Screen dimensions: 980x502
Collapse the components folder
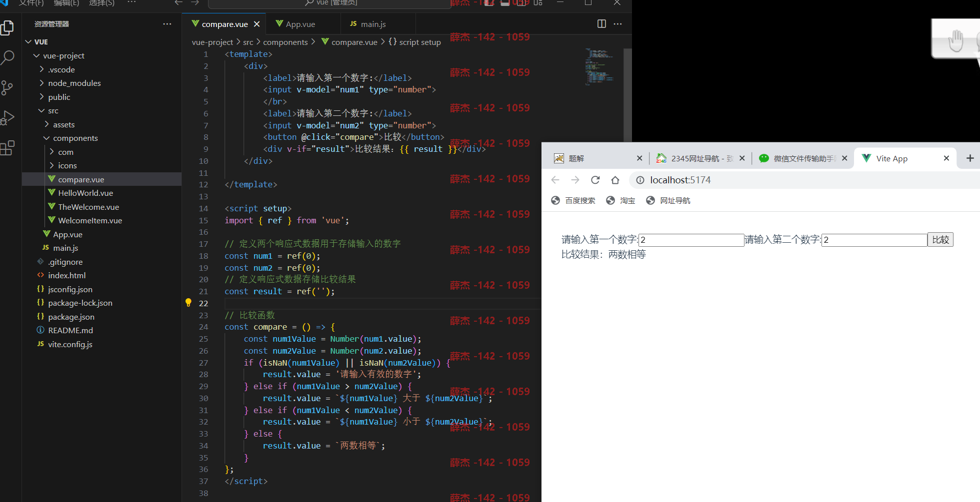click(46, 138)
